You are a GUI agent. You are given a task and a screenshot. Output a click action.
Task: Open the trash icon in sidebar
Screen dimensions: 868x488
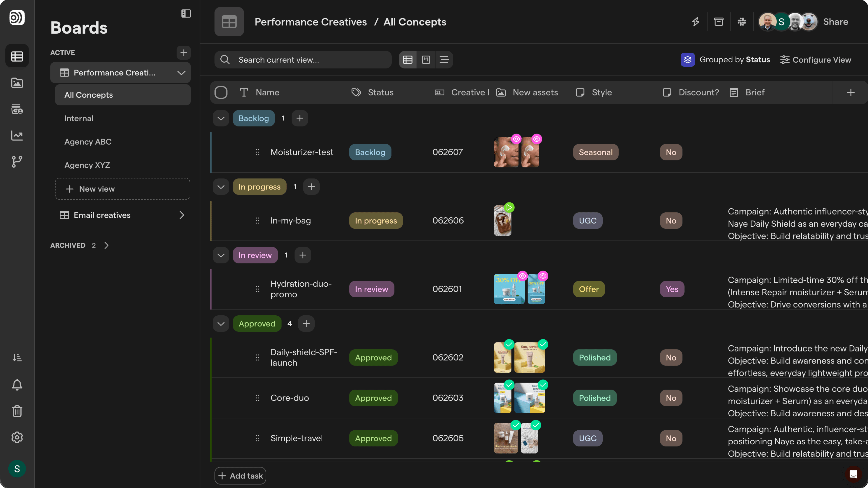(17, 411)
